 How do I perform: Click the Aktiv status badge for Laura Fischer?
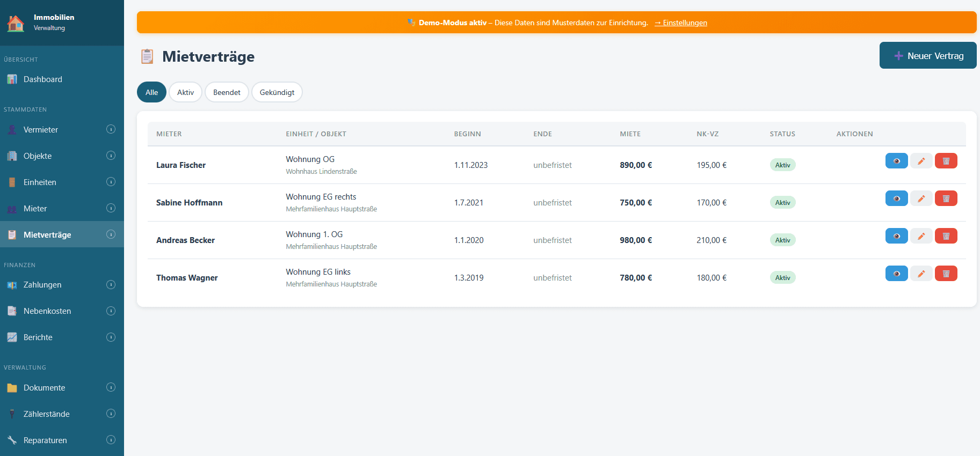point(782,165)
